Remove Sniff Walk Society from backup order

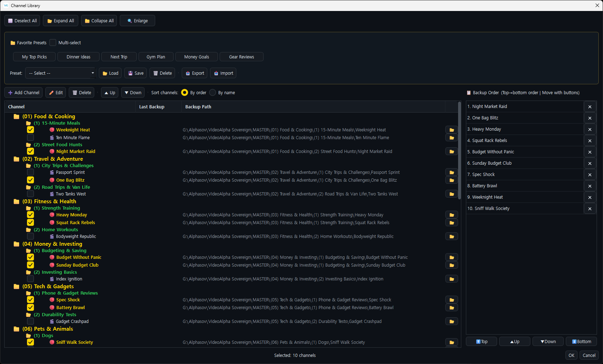pyautogui.click(x=590, y=209)
